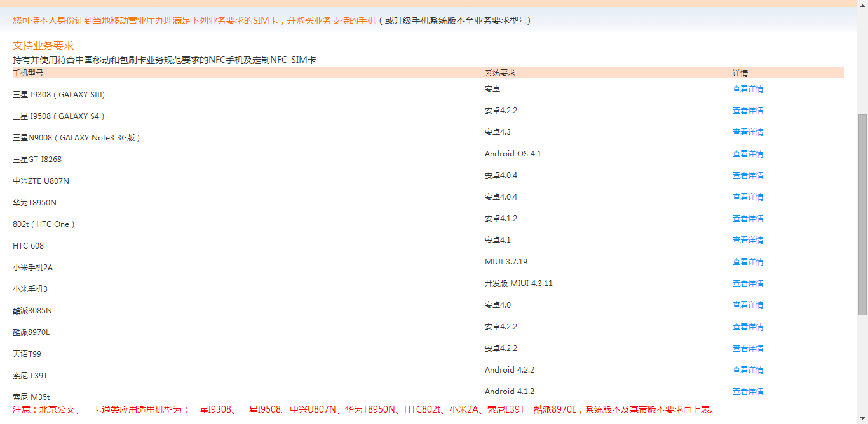Open 查看详情 for 三星 I9308 GALAXY SIII

pyautogui.click(x=748, y=89)
